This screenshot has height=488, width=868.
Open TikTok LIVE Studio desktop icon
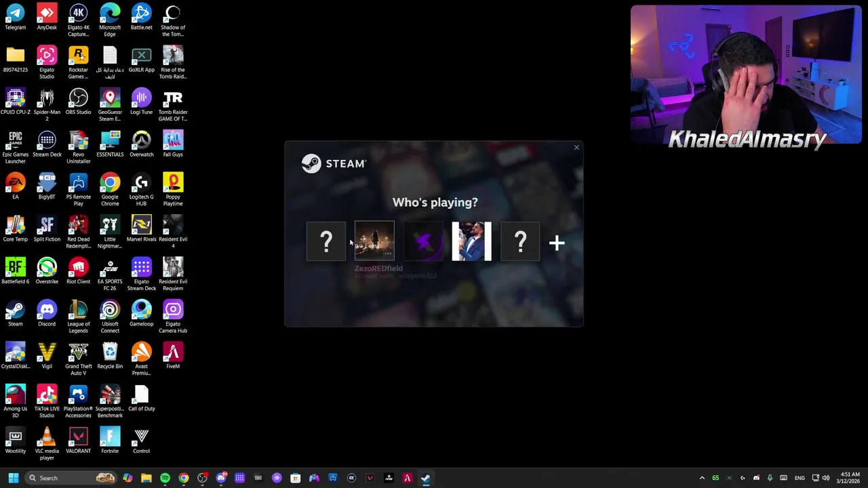point(47,401)
